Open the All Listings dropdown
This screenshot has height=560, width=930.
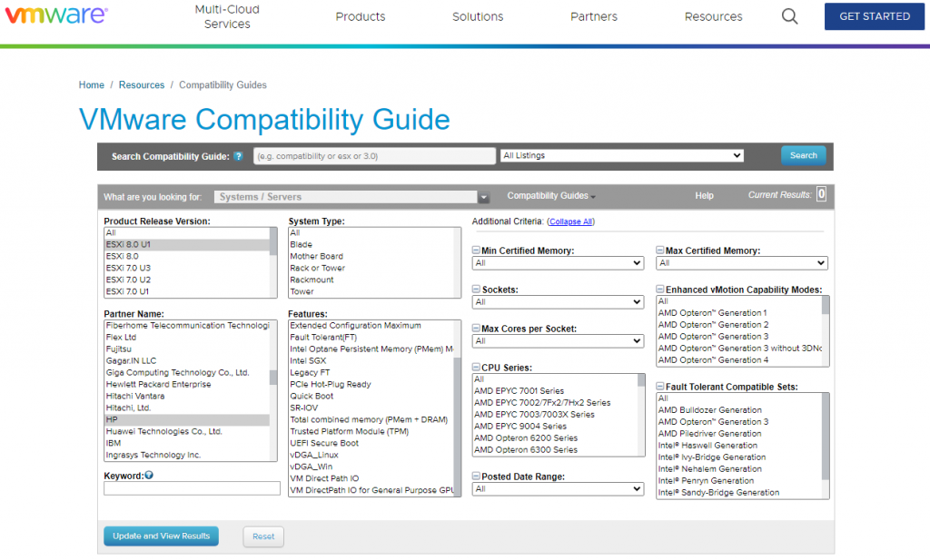622,155
